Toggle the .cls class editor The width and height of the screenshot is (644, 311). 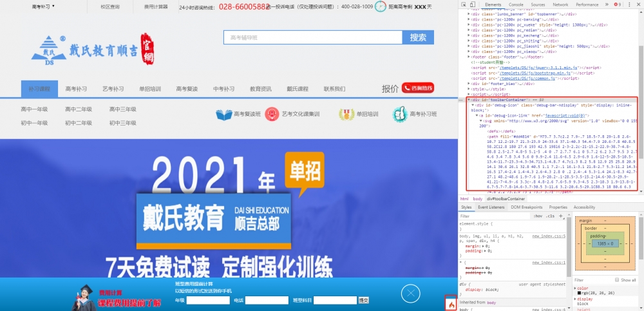[x=551, y=216]
